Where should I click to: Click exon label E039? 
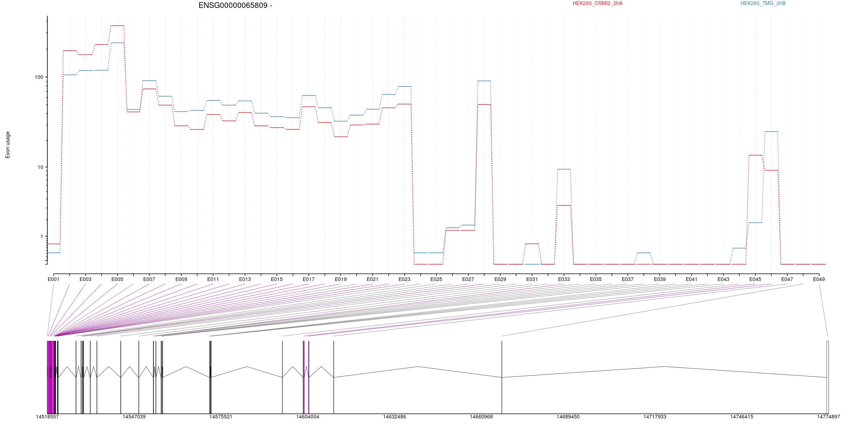pos(660,279)
